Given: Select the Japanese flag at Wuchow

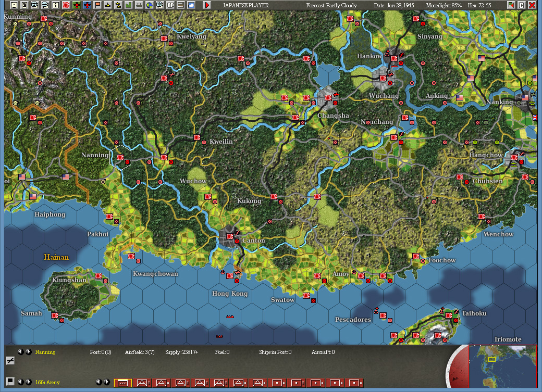Looking at the screenshot, I should (208, 196).
